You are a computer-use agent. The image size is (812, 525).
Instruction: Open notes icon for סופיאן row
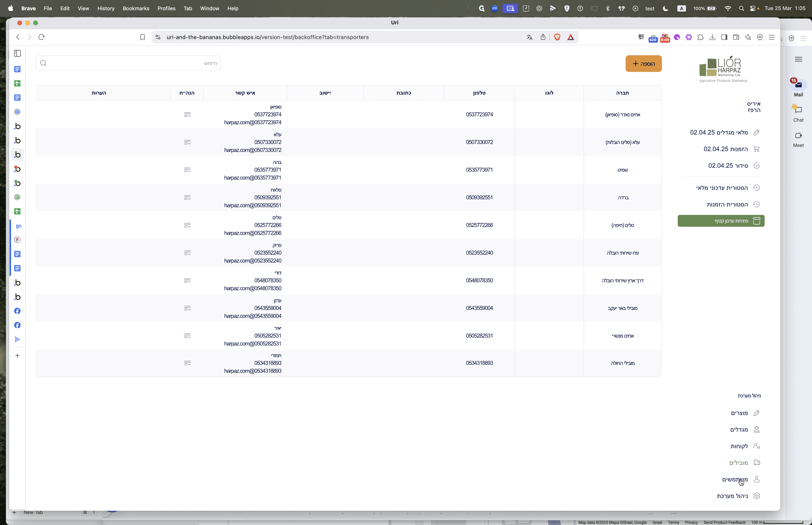(x=187, y=115)
